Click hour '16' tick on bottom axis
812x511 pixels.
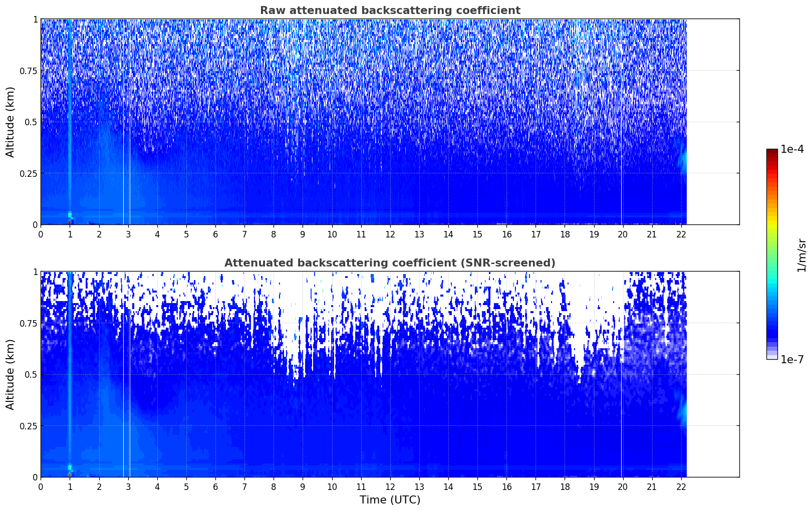pos(506,486)
